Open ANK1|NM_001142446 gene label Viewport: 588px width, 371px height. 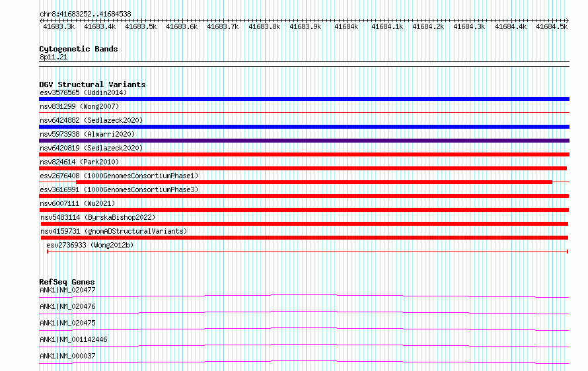click(x=73, y=339)
